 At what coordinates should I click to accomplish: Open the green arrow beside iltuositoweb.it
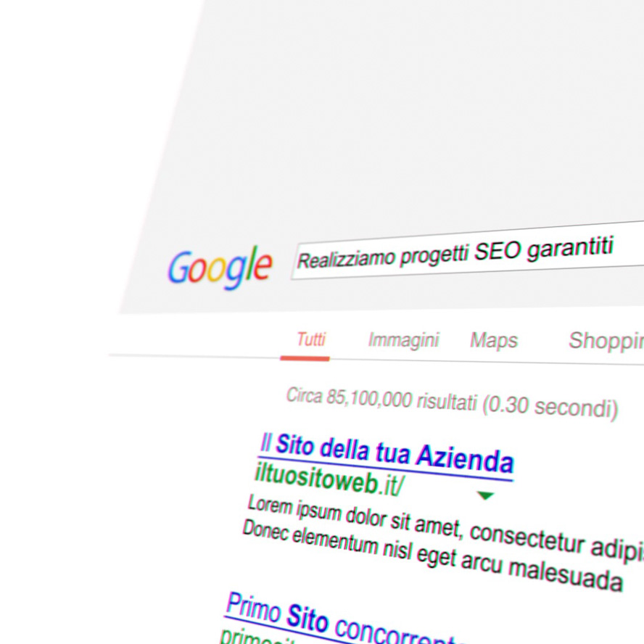click(x=485, y=496)
